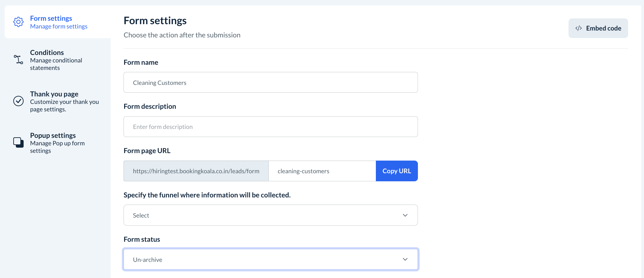This screenshot has height=278, width=644.
Task: Click the Thank you page checkmark icon
Action: pyautogui.click(x=18, y=101)
